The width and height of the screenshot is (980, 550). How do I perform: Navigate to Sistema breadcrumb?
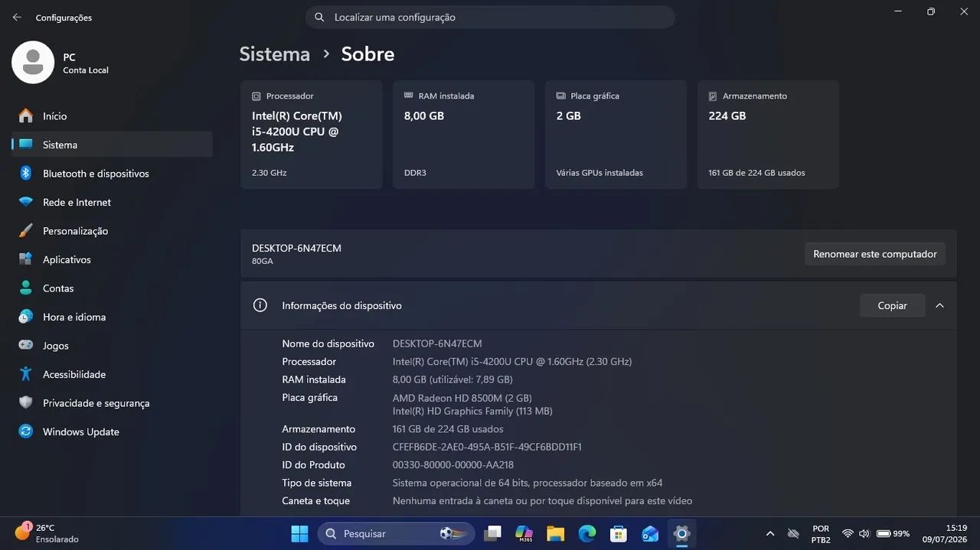tap(274, 54)
